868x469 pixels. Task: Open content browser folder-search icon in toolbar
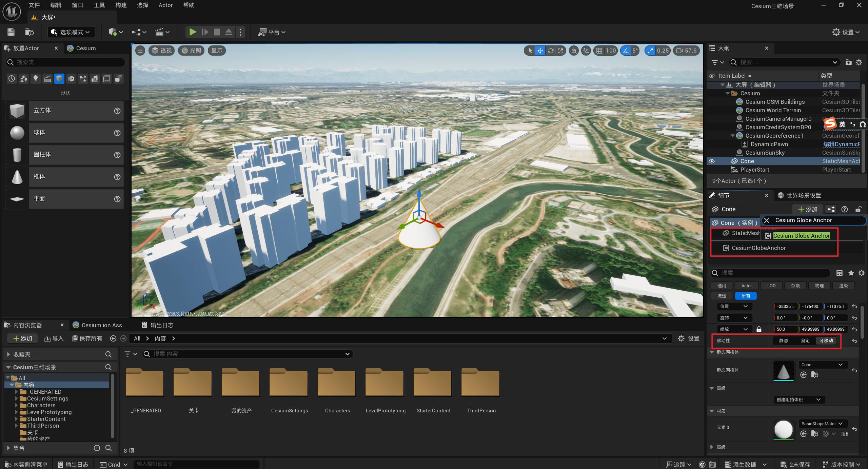[x=29, y=32]
